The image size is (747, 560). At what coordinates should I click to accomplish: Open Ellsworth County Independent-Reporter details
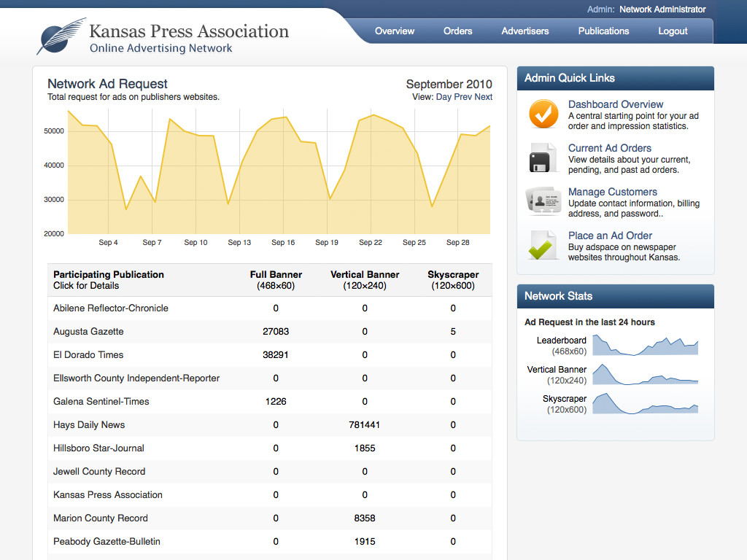[x=136, y=378]
